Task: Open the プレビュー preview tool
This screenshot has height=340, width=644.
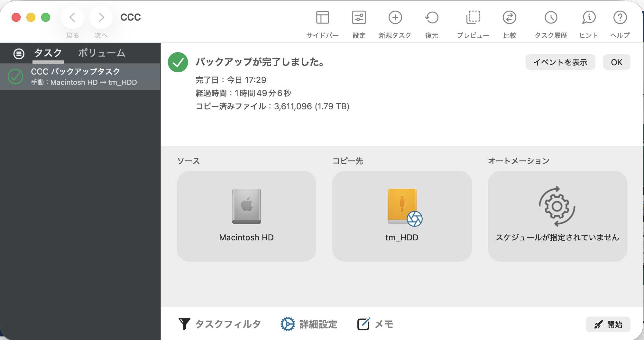Action: (x=473, y=18)
